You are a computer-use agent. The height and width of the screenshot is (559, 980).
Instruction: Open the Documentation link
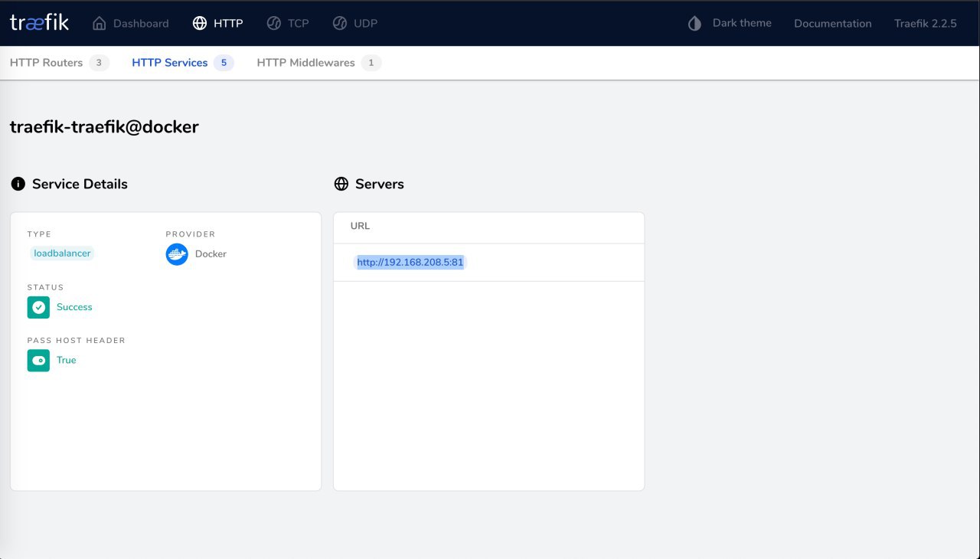click(x=833, y=24)
